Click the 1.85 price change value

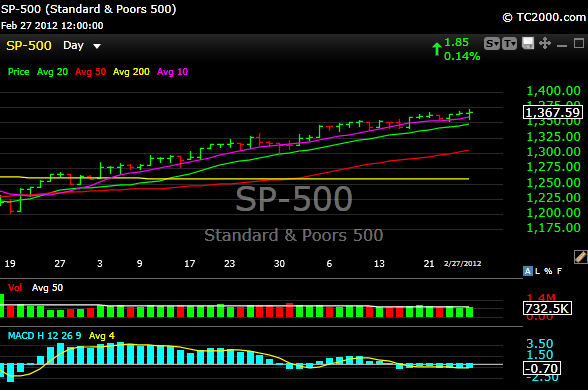[x=456, y=42]
